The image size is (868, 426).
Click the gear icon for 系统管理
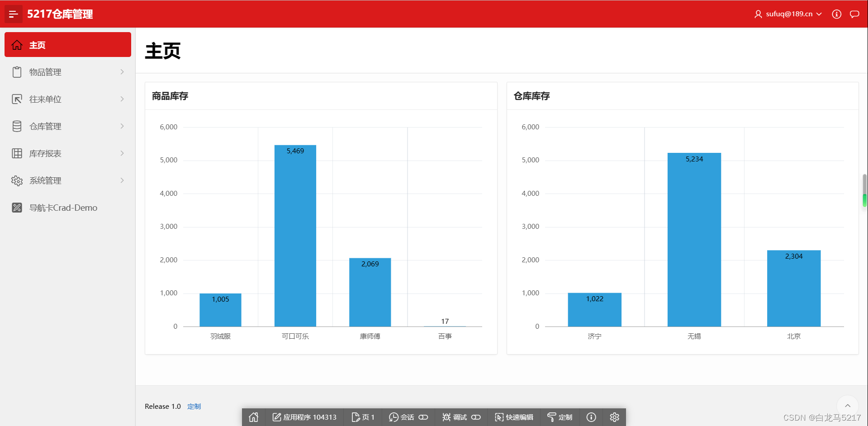point(17,180)
